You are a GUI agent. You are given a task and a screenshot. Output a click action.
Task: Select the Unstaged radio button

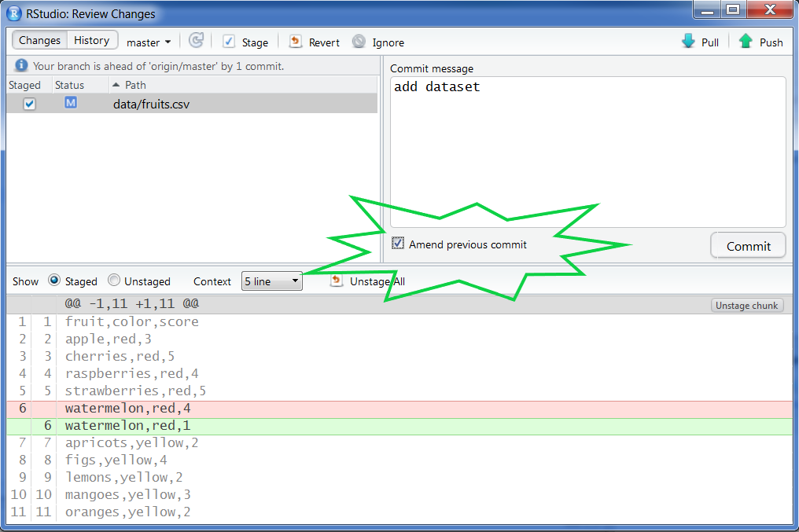coord(114,281)
